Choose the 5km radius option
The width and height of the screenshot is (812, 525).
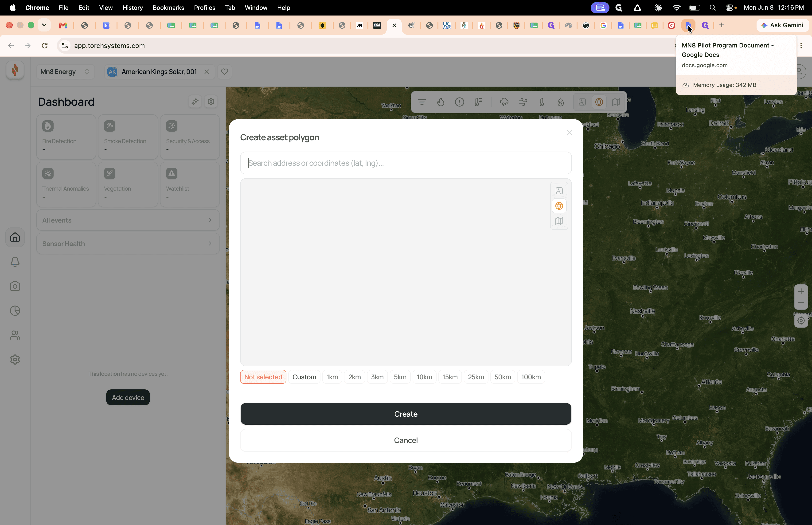[x=400, y=377]
